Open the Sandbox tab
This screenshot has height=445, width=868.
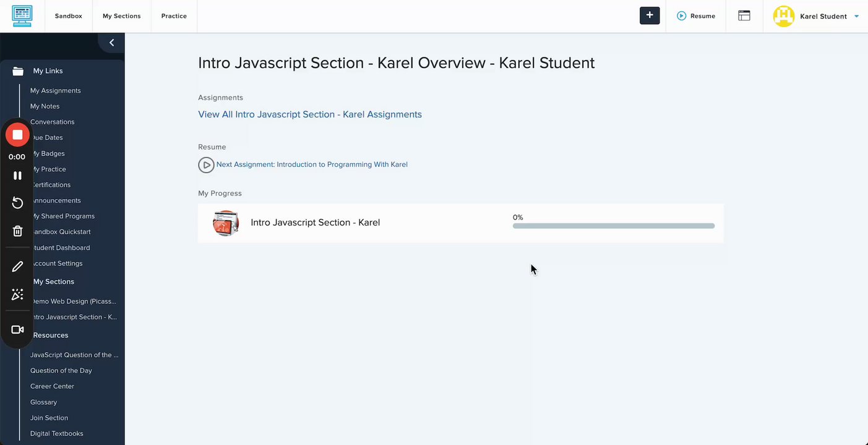coord(68,16)
